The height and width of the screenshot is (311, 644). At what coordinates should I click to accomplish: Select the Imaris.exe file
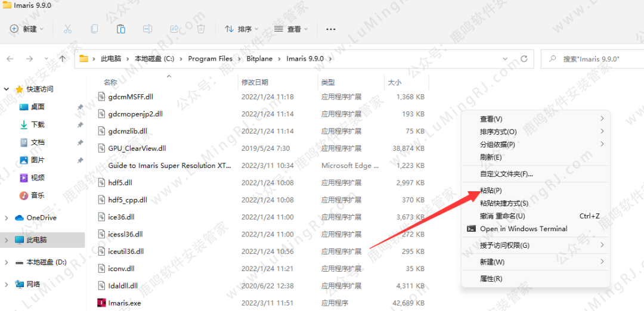125,303
